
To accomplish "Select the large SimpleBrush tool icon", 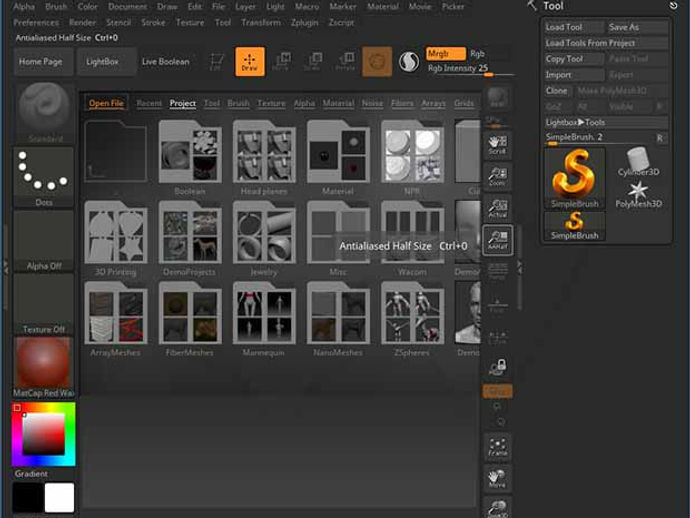I will click(575, 178).
